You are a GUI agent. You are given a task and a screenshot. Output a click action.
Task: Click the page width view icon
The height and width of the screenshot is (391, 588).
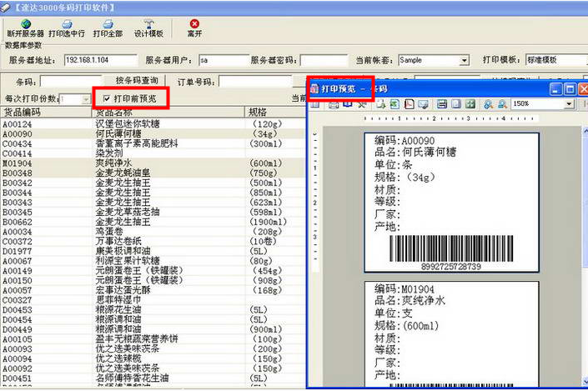point(442,104)
